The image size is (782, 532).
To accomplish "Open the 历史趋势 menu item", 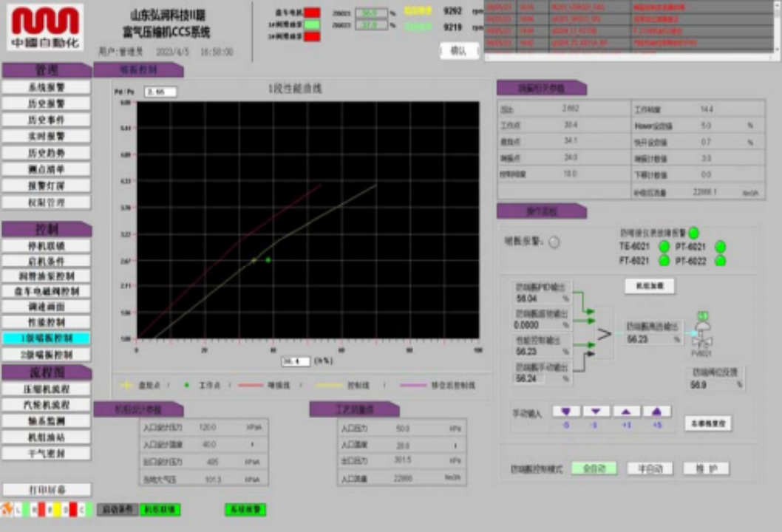I will [46, 153].
